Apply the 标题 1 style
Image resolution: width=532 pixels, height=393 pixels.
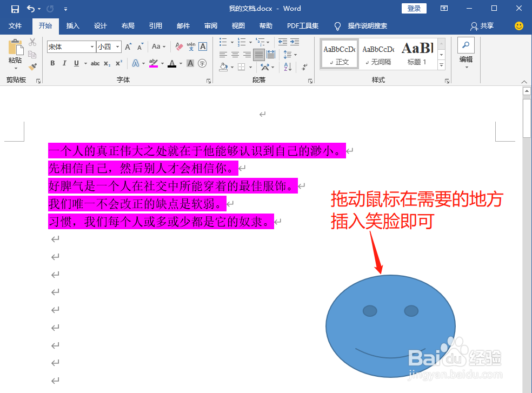pyautogui.click(x=417, y=54)
